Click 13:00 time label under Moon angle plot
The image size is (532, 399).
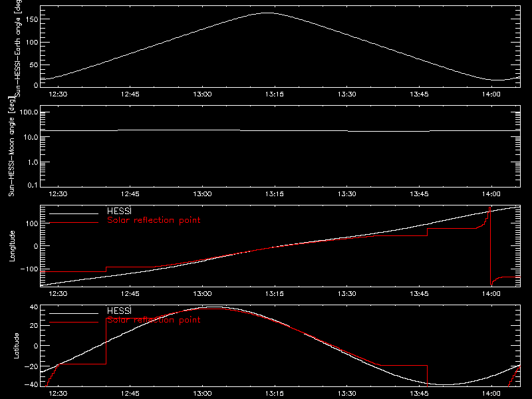click(202, 194)
